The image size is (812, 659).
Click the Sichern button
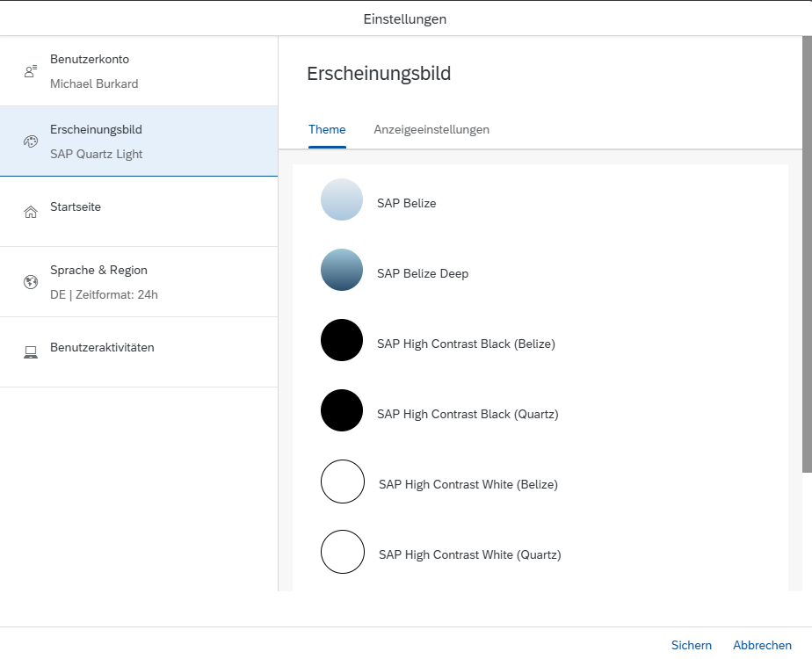[691, 645]
